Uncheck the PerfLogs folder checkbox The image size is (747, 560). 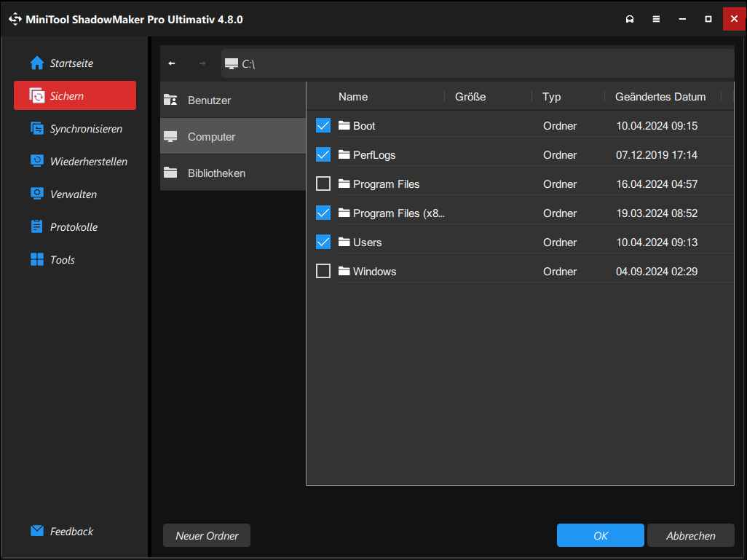click(x=323, y=154)
